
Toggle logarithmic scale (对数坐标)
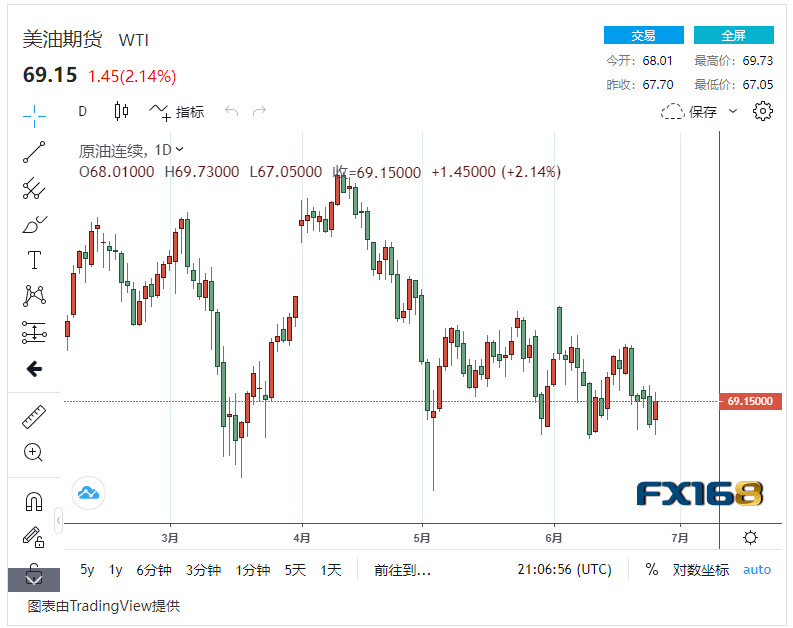click(700, 570)
